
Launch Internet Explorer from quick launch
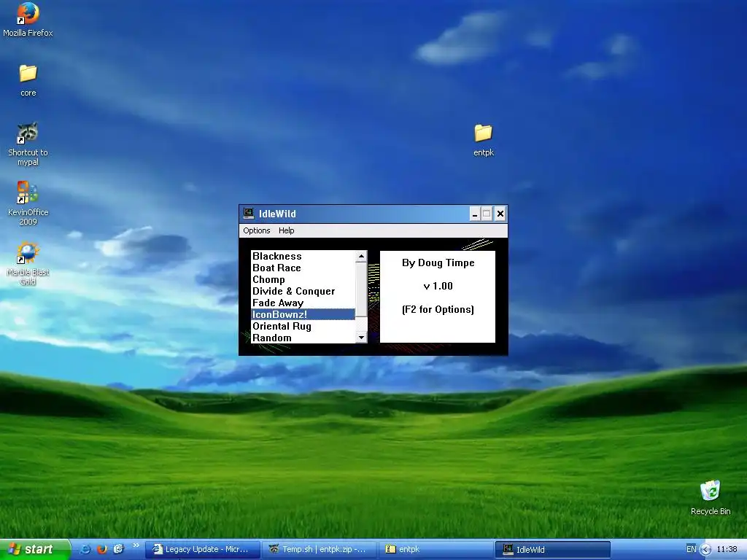pos(85,549)
